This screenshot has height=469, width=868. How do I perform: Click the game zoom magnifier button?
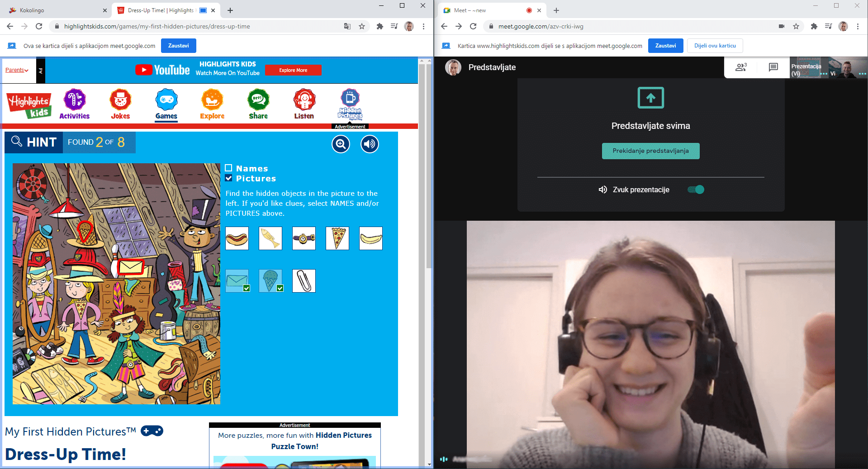point(341,144)
